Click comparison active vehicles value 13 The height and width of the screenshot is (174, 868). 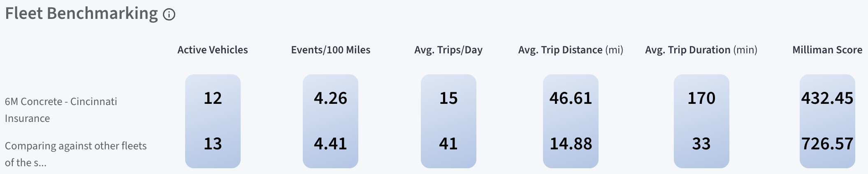[x=213, y=144]
